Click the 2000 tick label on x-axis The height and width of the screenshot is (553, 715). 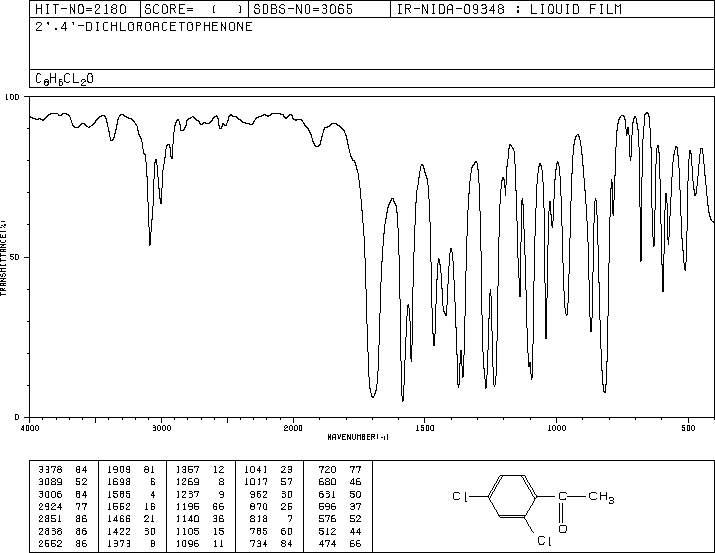293,428
